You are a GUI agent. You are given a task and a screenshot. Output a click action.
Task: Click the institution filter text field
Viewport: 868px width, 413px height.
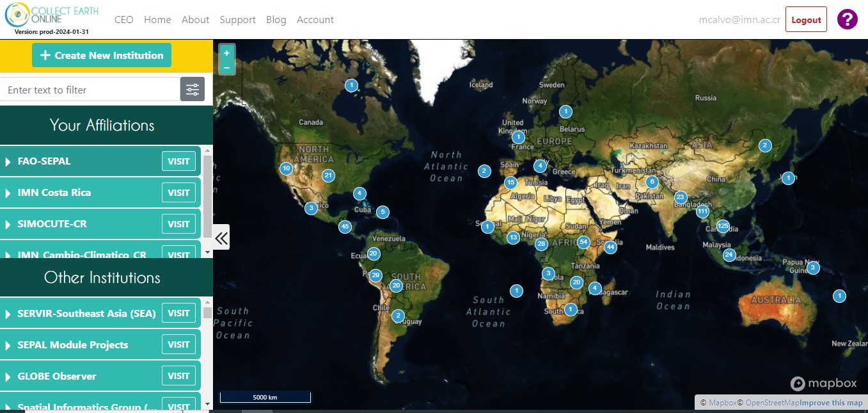click(x=90, y=90)
